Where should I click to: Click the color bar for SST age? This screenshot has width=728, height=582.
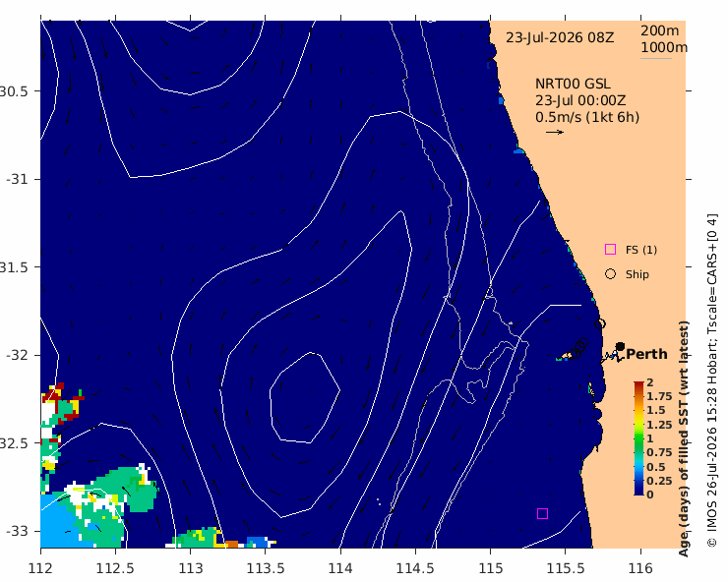(638, 438)
